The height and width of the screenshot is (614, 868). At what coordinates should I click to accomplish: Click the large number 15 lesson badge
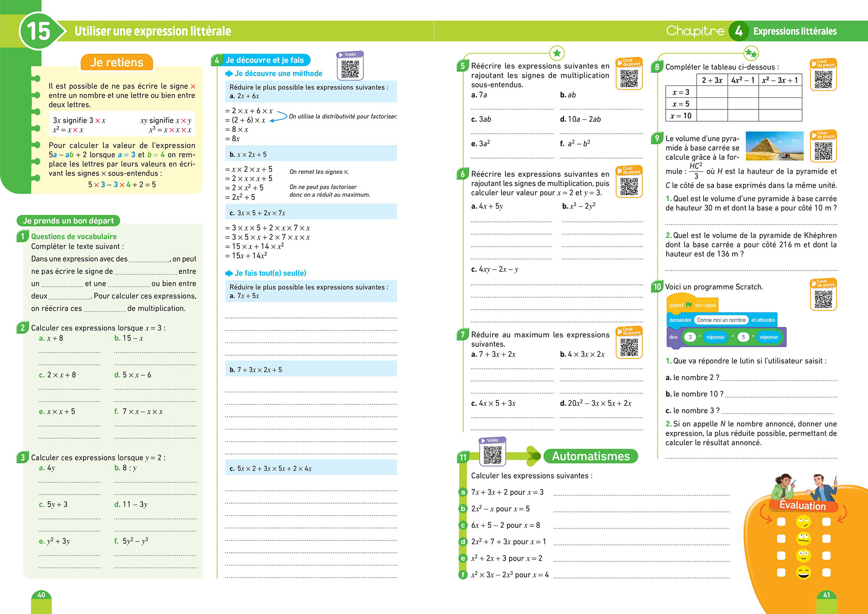38,31
